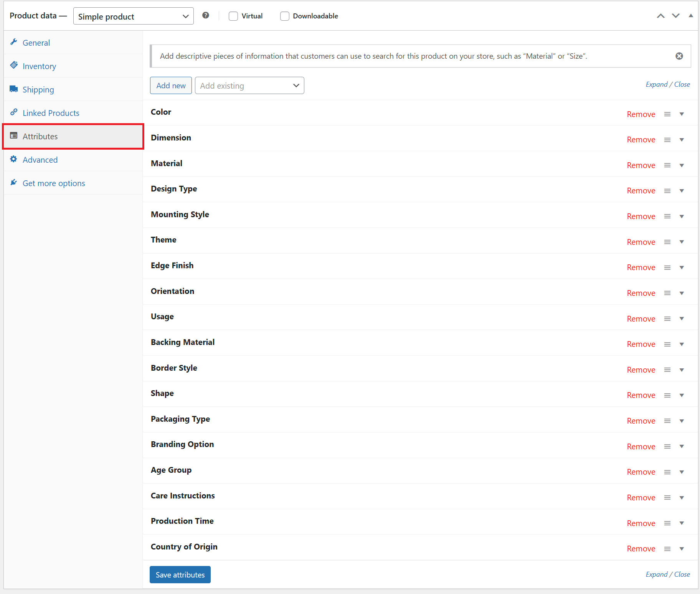Open the General tab
Screen dimensions: 700x594
tap(73, 43)
